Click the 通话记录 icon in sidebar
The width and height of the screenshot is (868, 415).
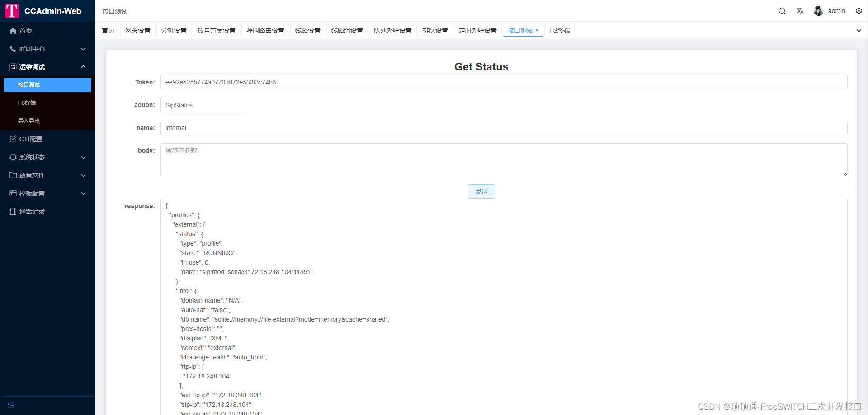tap(13, 211)
